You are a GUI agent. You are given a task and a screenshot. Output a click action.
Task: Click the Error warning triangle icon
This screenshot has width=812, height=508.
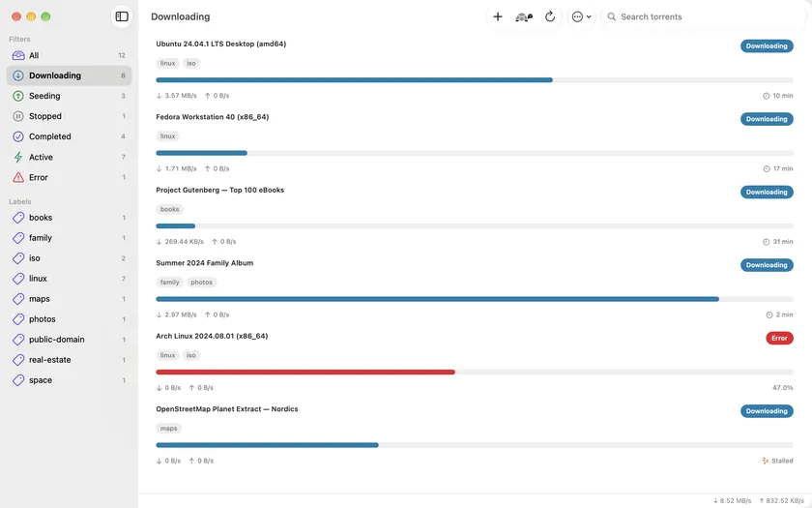(x=18, y=177)
